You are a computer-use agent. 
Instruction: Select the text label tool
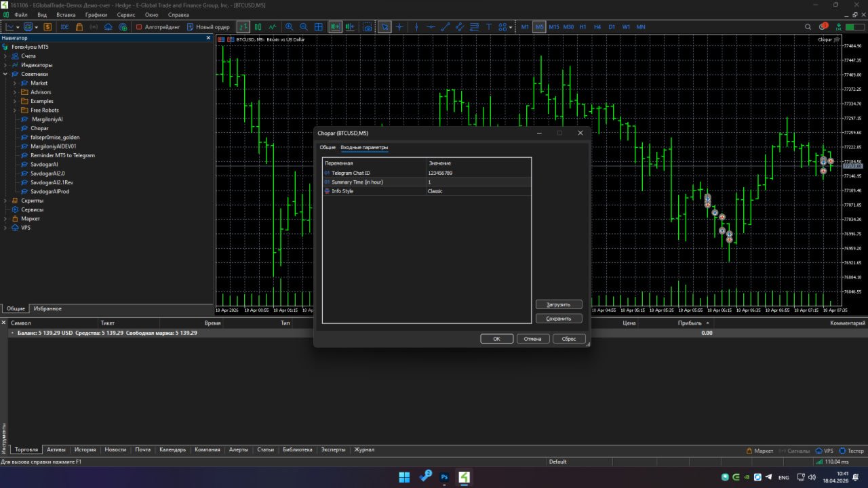click(490, 27)
